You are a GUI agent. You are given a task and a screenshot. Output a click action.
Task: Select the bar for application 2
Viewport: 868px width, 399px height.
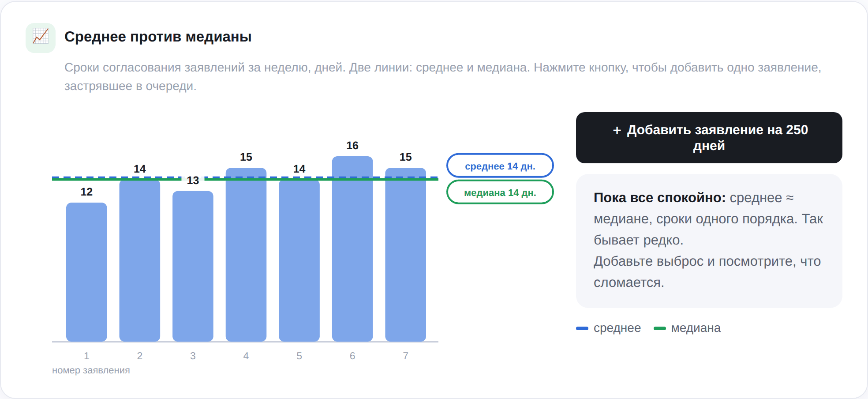140,260
